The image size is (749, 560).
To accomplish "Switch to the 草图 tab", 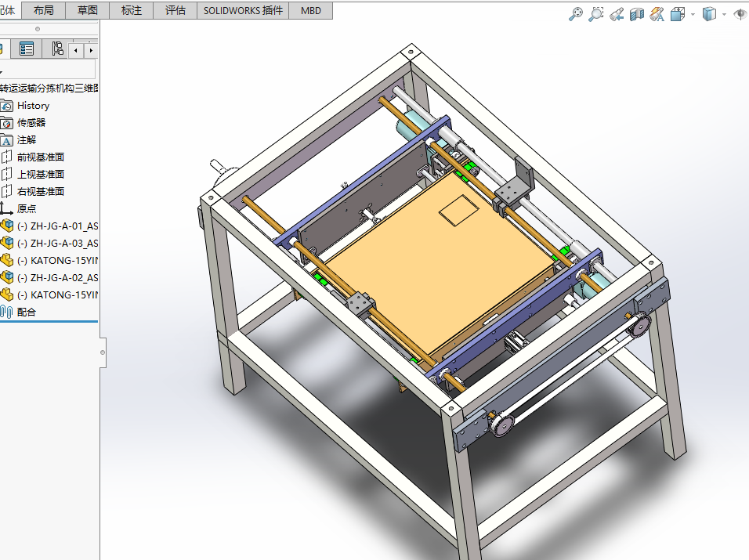I will pos(88,10).
